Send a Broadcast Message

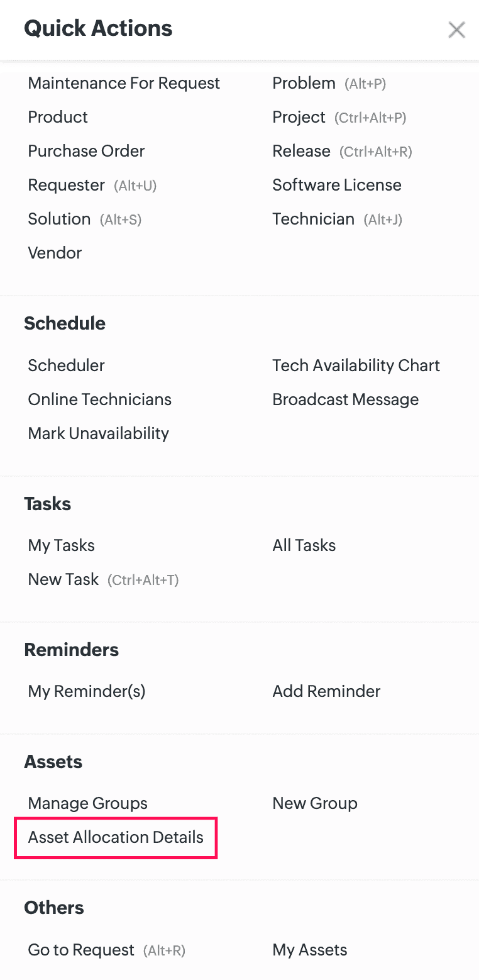[x=345, y=400]
